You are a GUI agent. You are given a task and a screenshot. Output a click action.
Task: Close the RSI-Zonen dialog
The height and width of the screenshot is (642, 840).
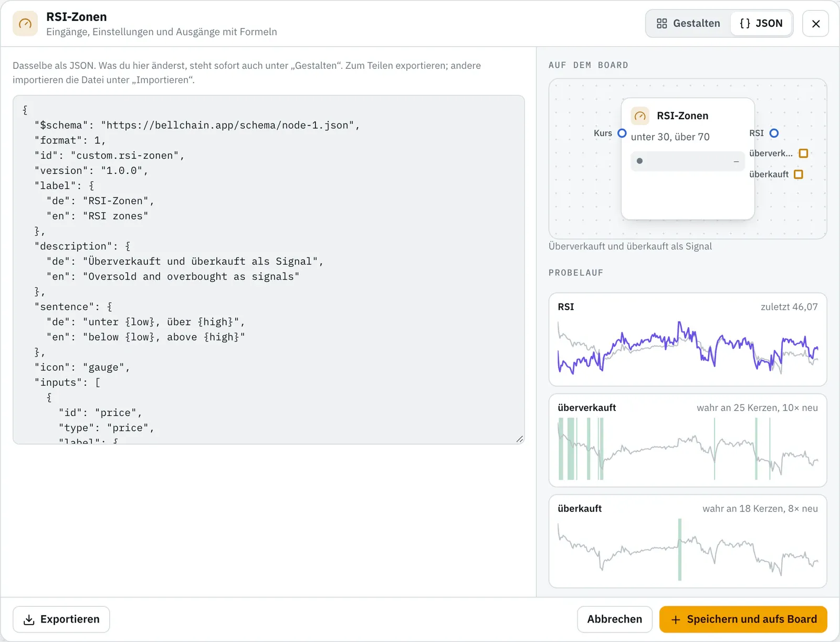tap(815, 24)
